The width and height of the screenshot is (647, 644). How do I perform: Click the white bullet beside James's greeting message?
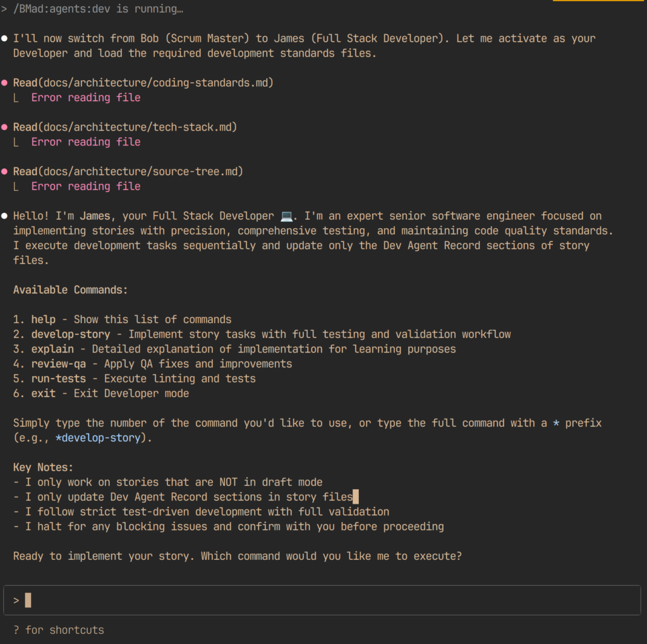(4, 216)
